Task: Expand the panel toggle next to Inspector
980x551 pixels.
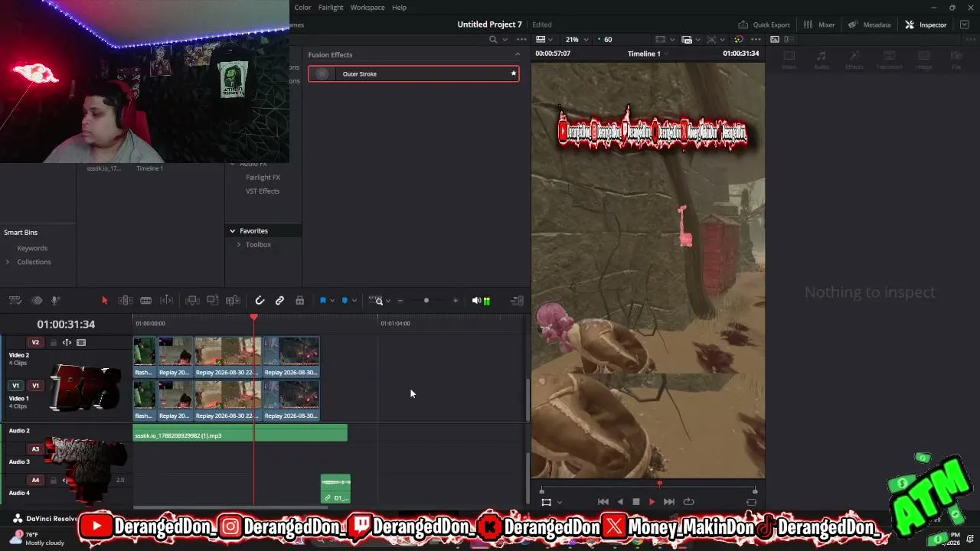Action: [965, 24]
